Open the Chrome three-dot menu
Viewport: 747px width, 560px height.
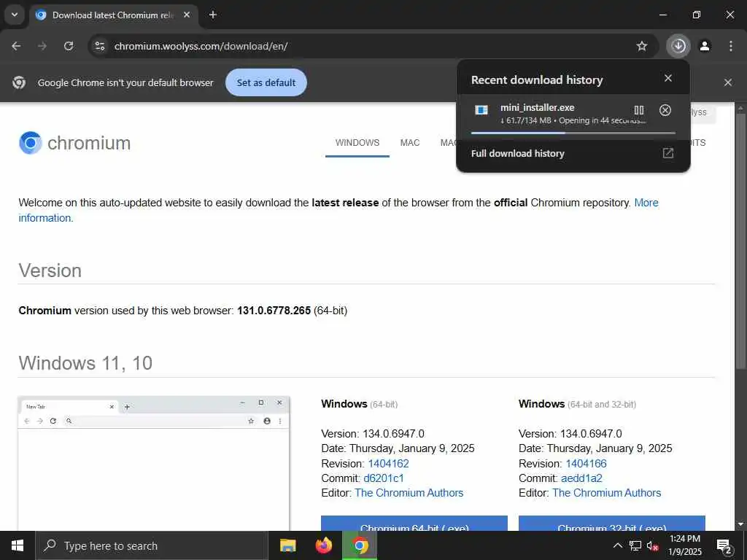[730, 46]
